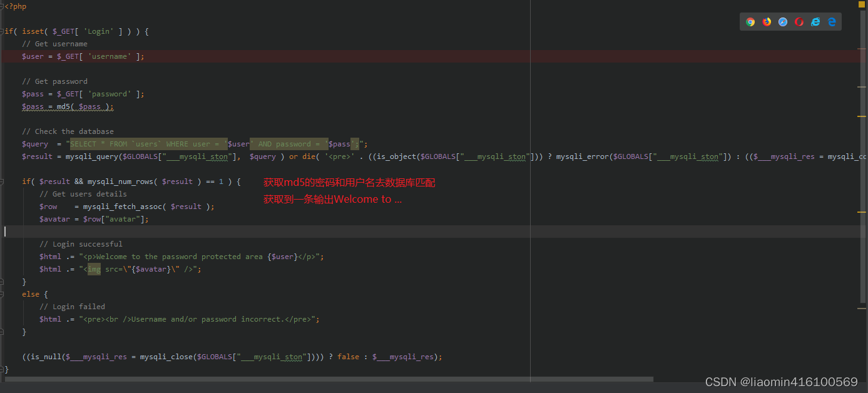The height and width of the screenshot is (393, 868).
Task: Click the 'else {' keyword line
Action: (x=35, y=294)
